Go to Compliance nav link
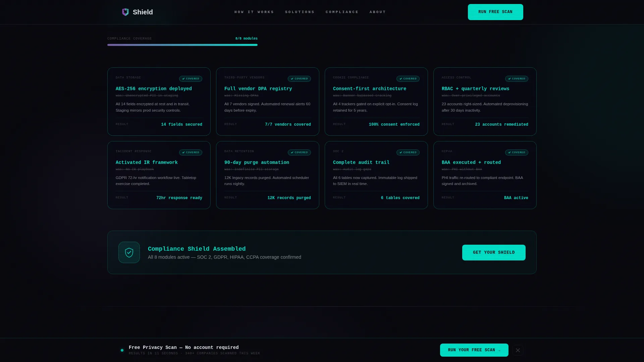The height and width of the screenshot is (362, 644). (342, 12)
